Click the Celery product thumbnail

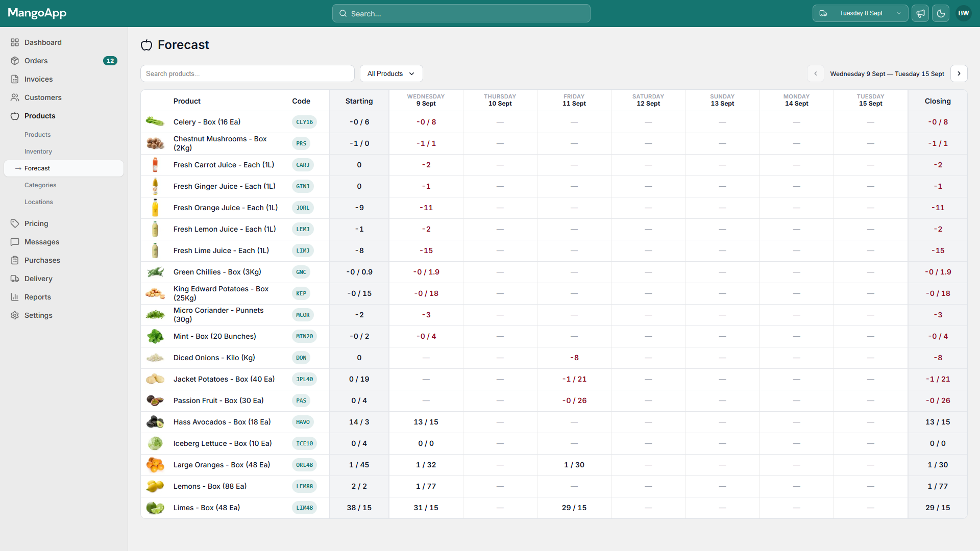tap(155, 122)
